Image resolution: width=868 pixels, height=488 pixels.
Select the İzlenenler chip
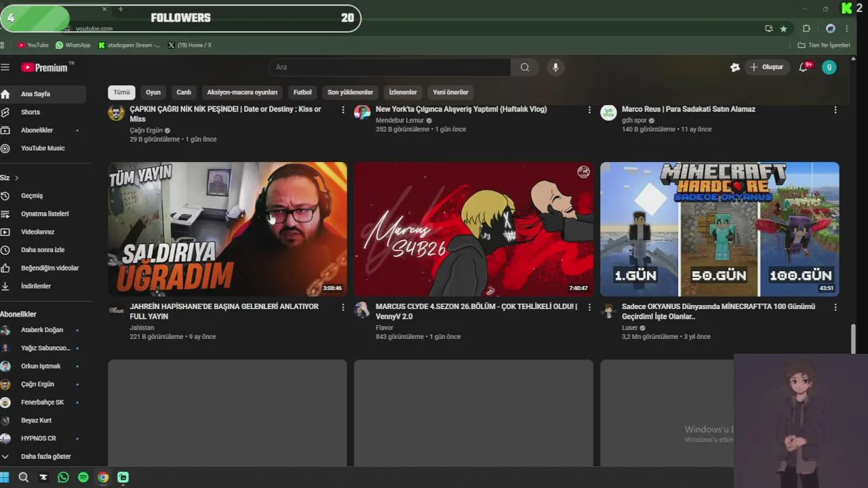(x=403, y=92)
